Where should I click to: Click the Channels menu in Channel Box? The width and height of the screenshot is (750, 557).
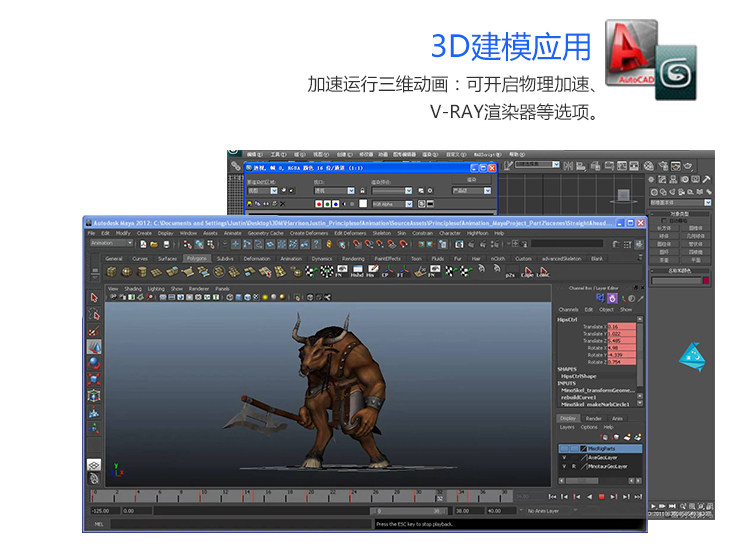(568, 310)
